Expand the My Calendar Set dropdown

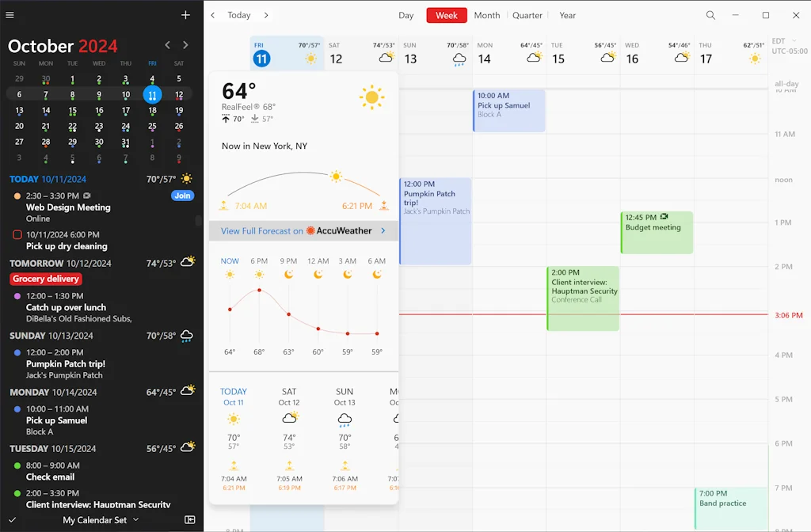tap(101, 520)
